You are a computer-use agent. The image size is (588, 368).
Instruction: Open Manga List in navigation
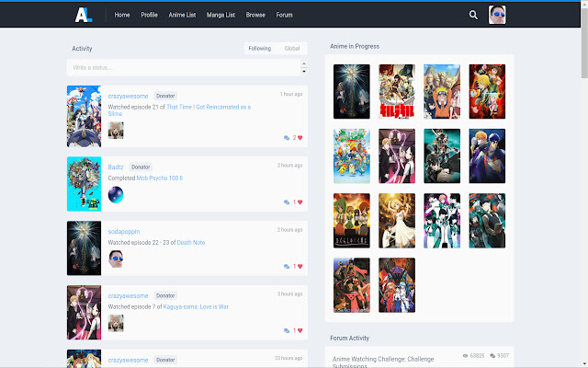point(220,15)
